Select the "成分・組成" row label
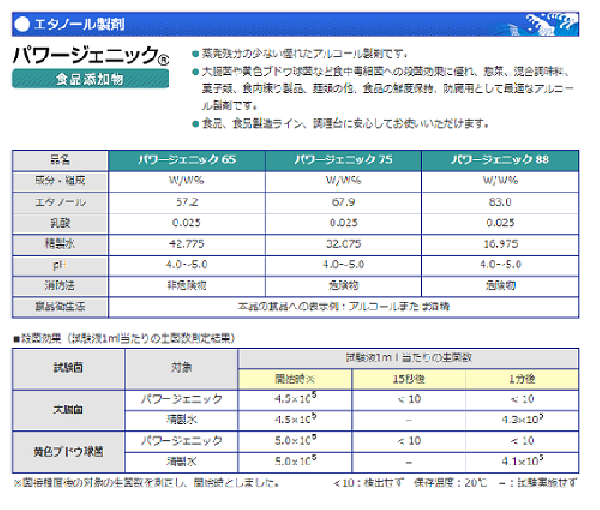600x510 pixels. coord(60,181)
